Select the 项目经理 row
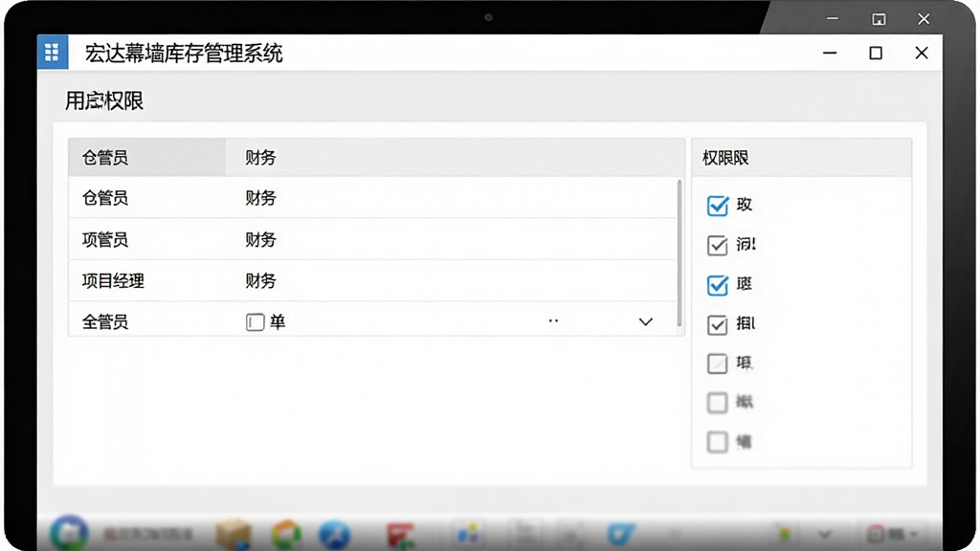The height and width of the screenshot is (551, 980). 372,280
